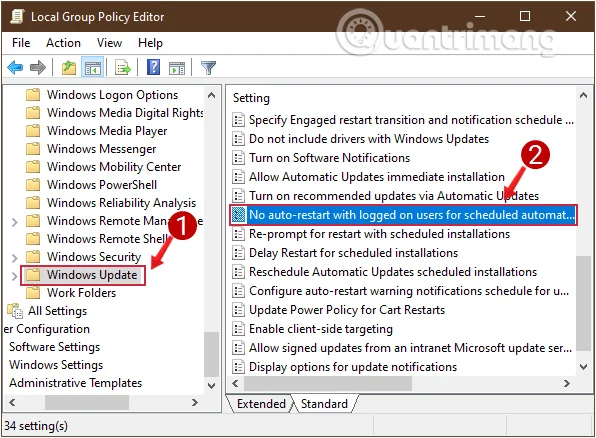Click the Windows Media Player folder icon
596x438 pixels.
pyautogui.click(x=33, y=130)
